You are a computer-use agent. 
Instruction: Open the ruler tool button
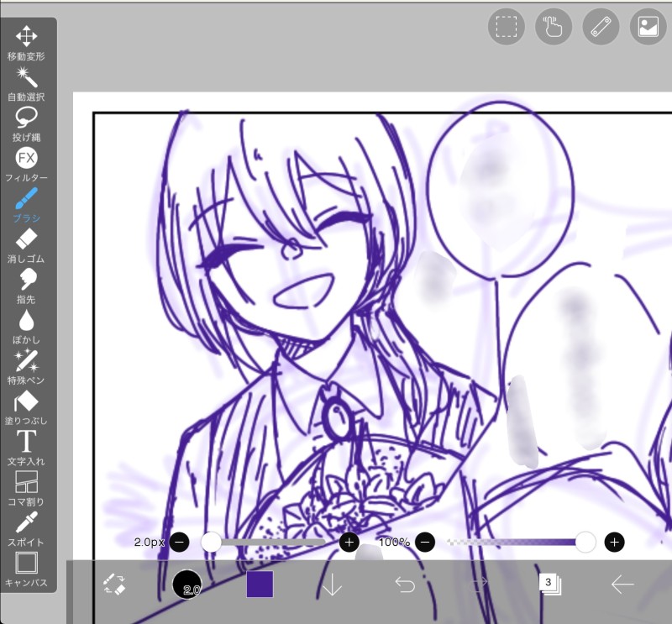coord(601,27)
